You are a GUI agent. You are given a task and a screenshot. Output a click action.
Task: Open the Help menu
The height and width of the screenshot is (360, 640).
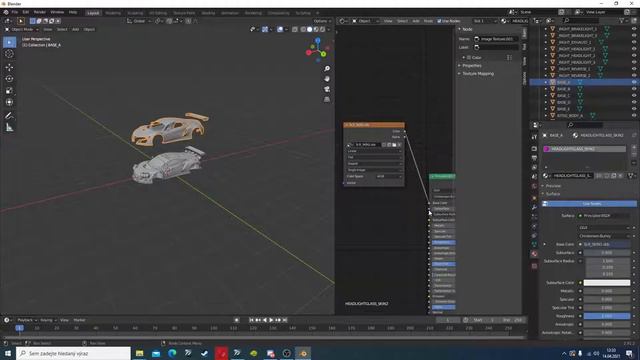point(73,12)
